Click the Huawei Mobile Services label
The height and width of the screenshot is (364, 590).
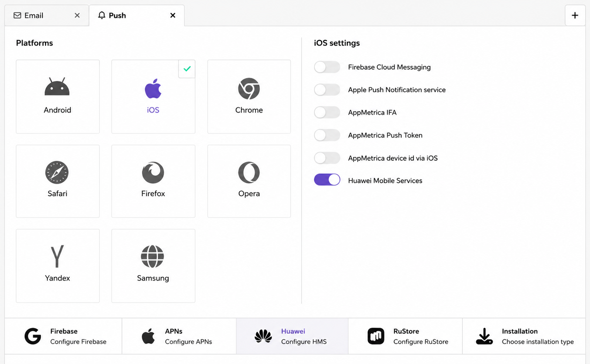click(x=385, y=181)
